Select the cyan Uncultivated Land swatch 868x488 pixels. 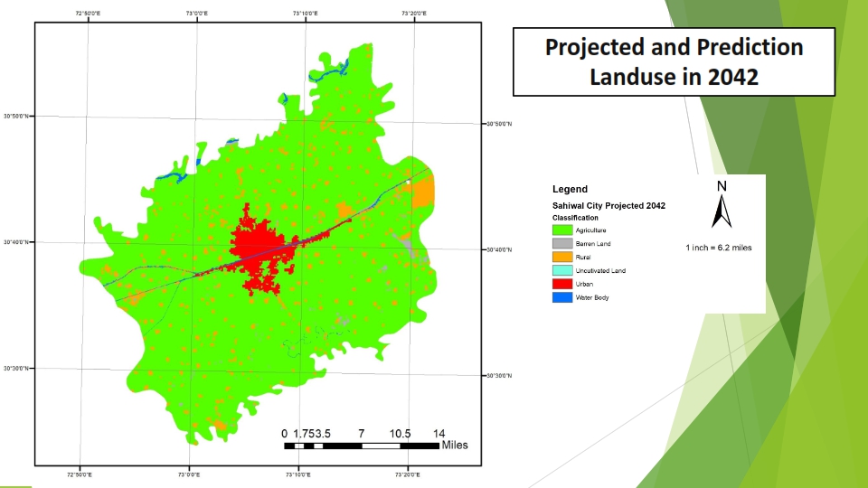tap(562, 270)
